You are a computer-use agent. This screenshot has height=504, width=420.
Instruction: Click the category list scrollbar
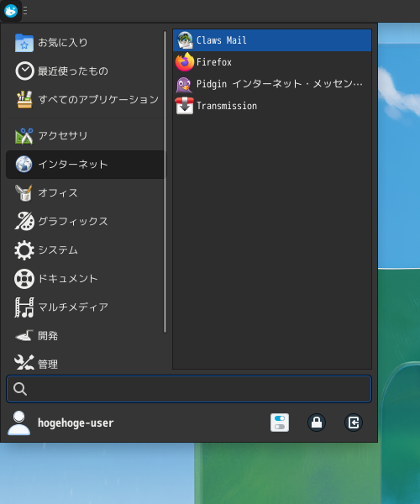coord(165,182)
